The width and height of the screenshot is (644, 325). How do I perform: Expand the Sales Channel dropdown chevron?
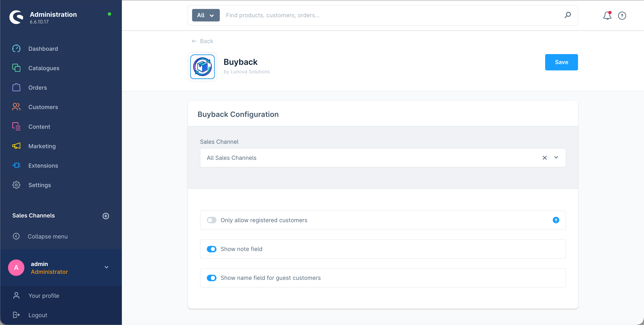556,158
